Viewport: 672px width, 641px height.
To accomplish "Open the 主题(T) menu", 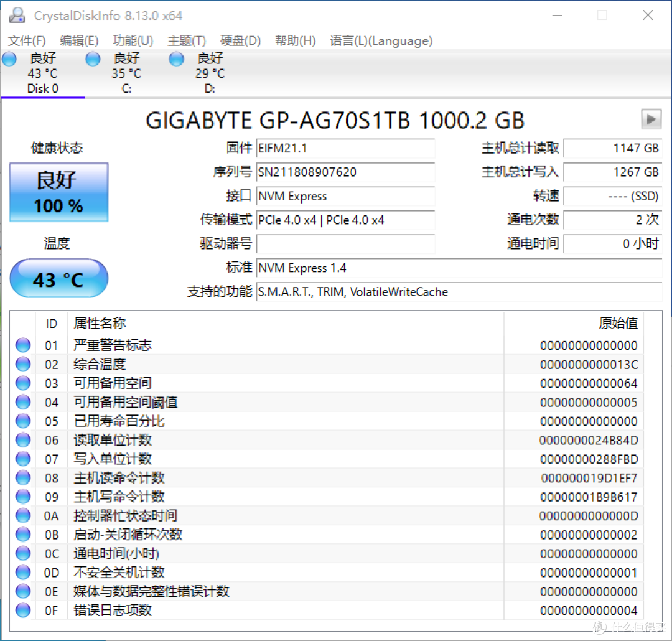I will point(186,40).
